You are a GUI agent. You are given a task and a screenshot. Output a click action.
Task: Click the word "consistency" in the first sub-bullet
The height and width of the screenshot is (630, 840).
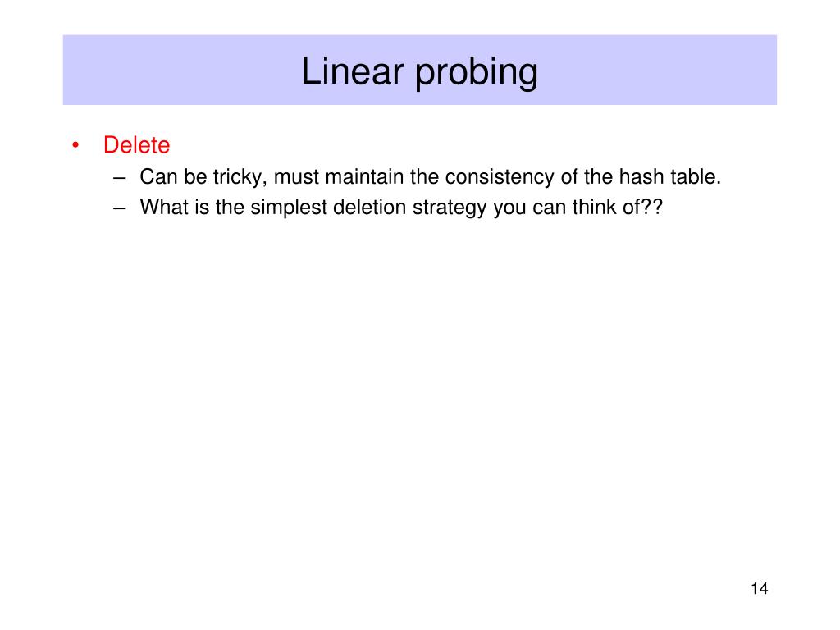pyautogui.click(x=500, y=177)
